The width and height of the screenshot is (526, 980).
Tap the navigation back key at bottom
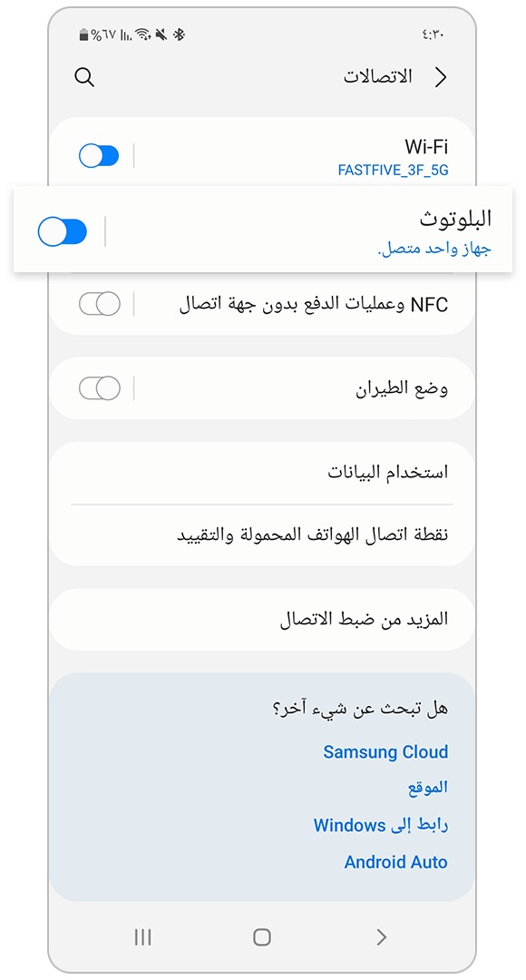coord(381,937)
